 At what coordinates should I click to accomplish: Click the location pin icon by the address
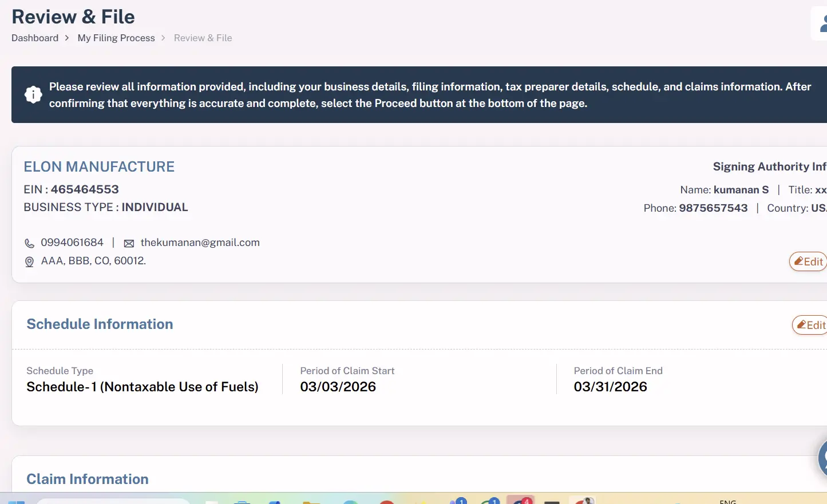29,261
